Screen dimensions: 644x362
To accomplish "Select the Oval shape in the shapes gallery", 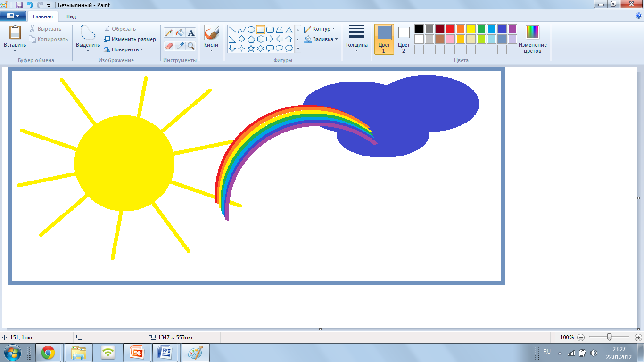I will click(x=251, y=30).
